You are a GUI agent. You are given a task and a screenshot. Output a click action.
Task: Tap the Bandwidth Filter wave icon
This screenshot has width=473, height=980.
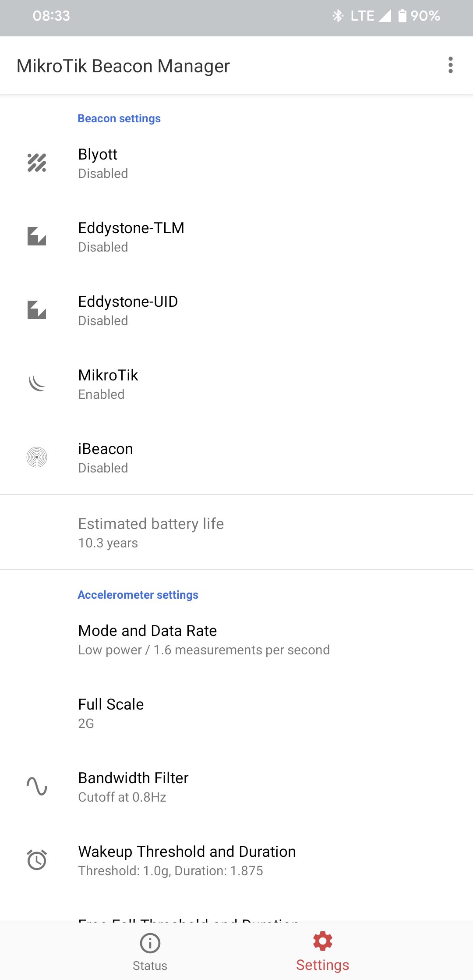pyautogui.click(x=37, y=786)
